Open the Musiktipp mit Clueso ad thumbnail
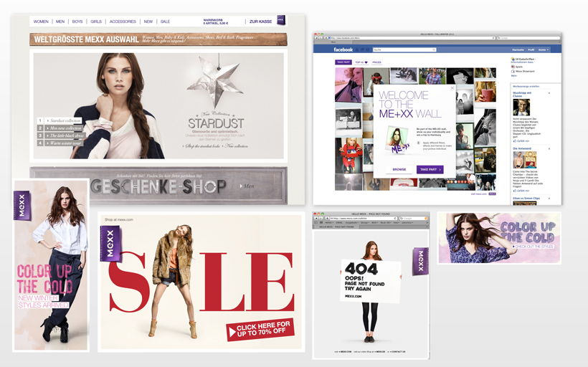 (521, 108)
